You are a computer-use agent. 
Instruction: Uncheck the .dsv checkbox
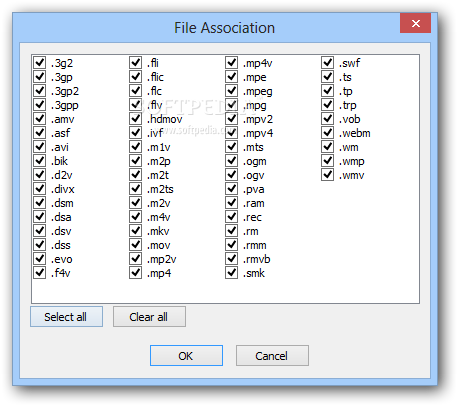[x=40, y=231]
